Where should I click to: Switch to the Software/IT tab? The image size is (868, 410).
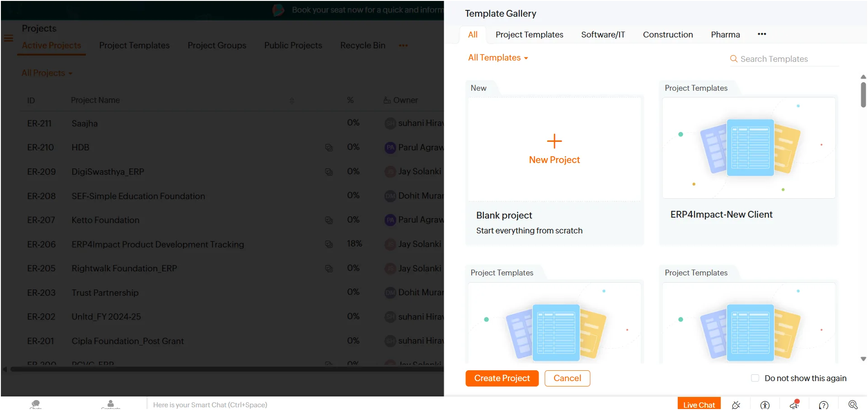pos(603,35)
